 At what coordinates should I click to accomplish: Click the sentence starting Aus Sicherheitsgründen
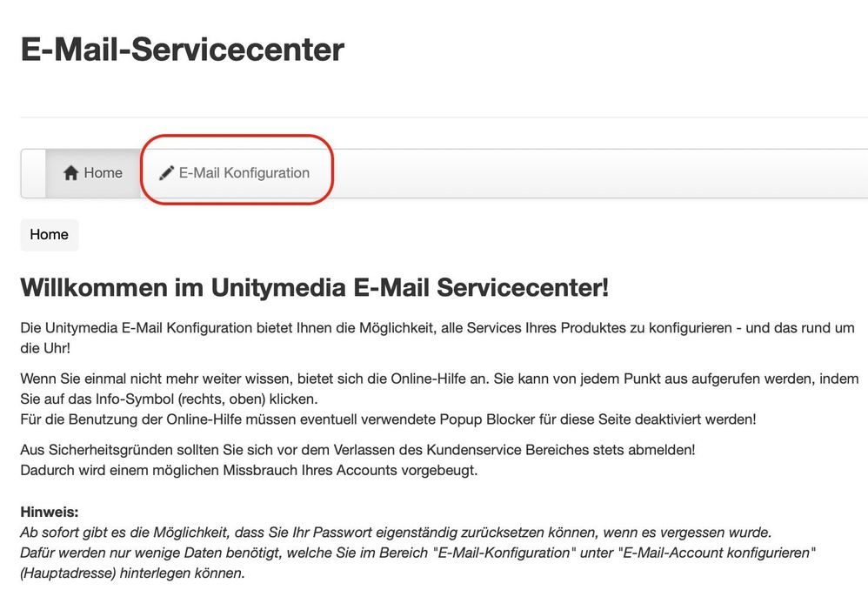point(357,450)
